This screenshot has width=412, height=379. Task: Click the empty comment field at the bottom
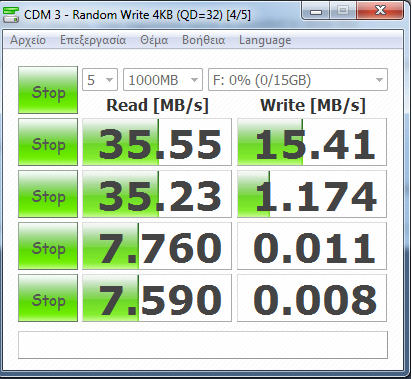tap(203, 345)
